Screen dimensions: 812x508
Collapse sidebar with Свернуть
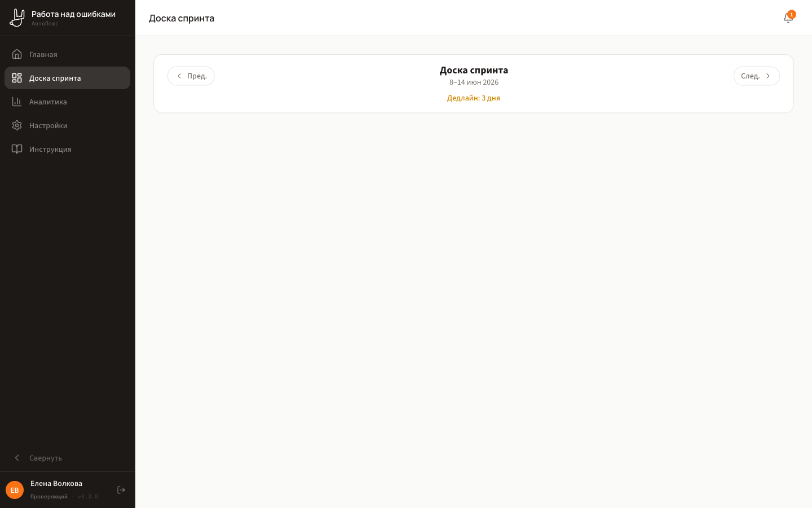[67, 458]
